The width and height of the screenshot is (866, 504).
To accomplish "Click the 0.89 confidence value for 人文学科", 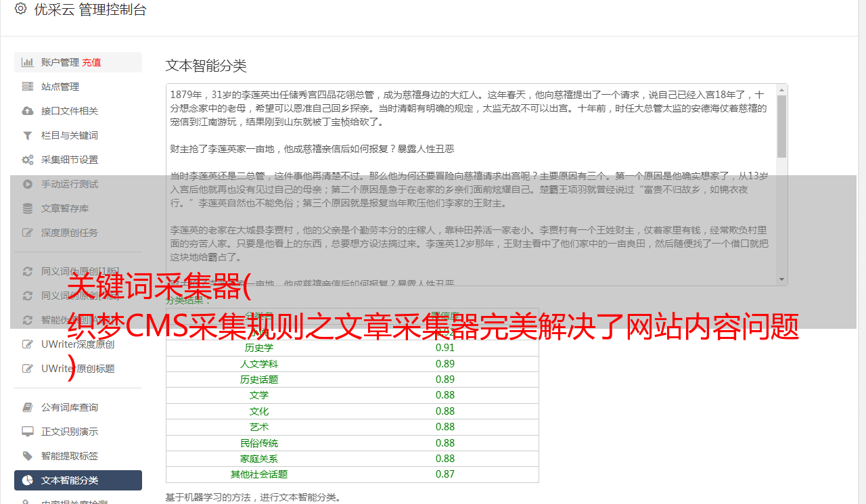I will tap(445, 364).
